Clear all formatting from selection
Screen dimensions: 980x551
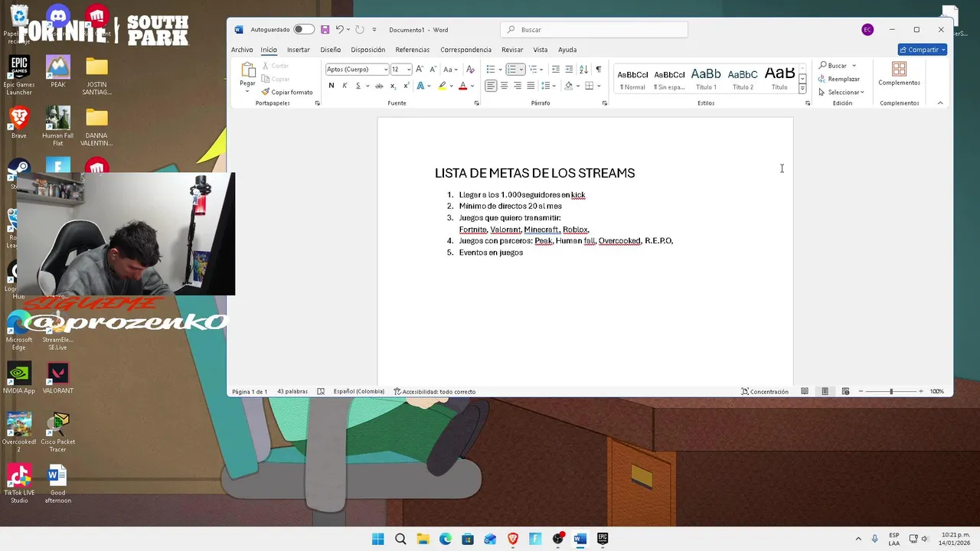coord(470,69)
